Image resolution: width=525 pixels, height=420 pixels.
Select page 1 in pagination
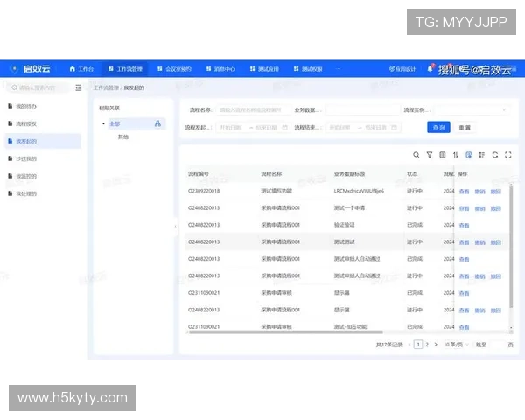418,345
